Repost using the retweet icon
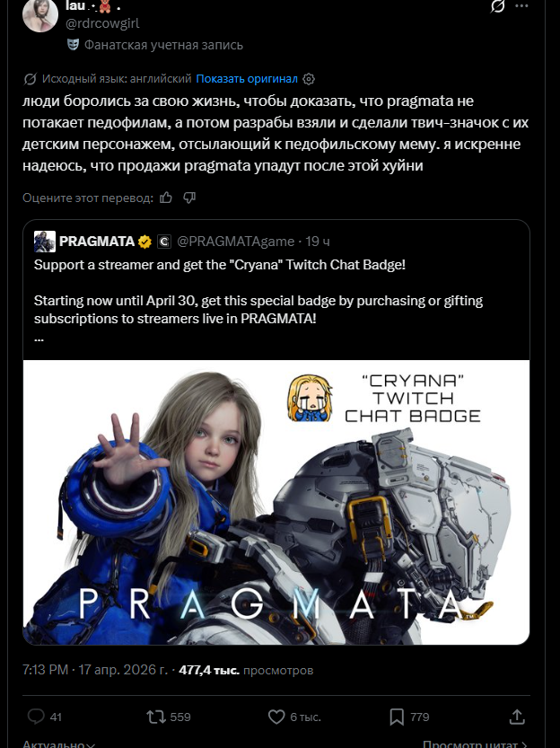The width and height of the screenshot is (560, 748). pyautogui.click(x=156, y=717)
